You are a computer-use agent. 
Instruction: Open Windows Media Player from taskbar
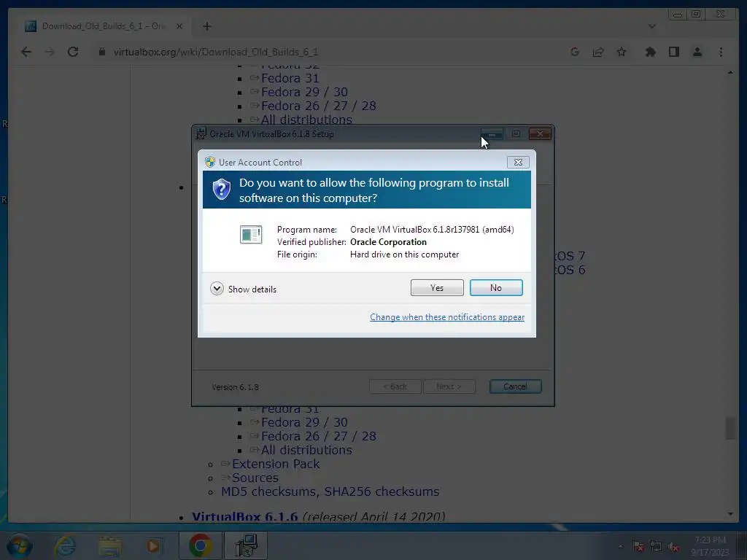(153, 545)
